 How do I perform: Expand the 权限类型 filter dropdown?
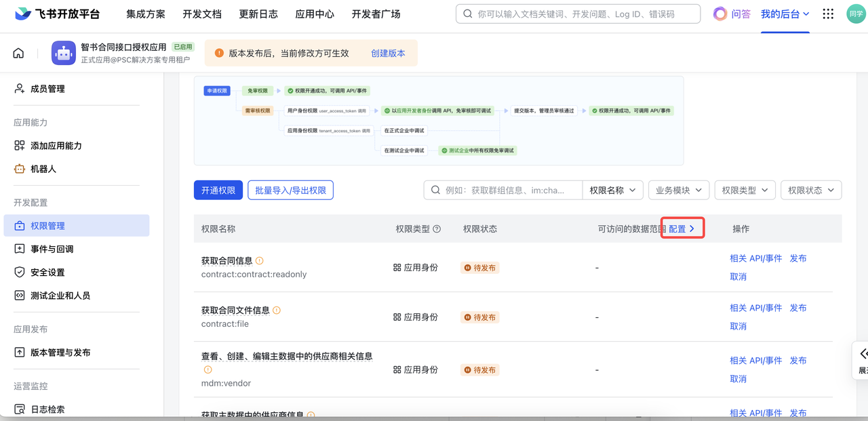pos(745,191)
